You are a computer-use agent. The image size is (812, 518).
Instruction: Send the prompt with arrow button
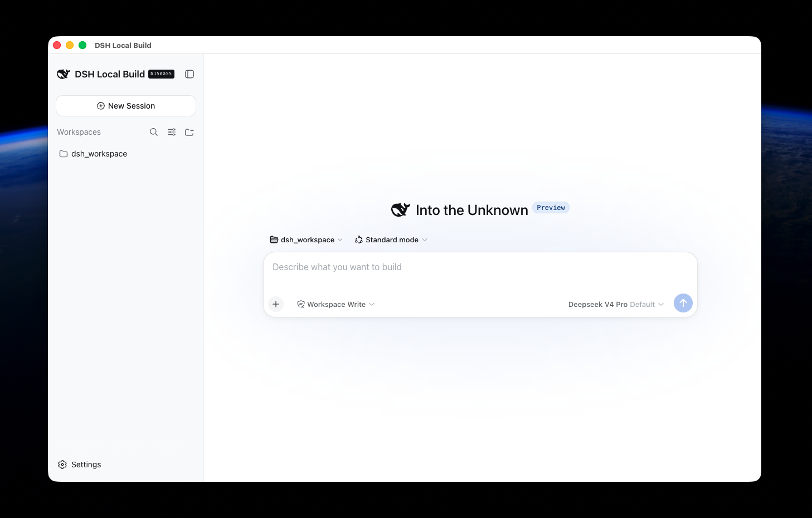[x=683, y=303]
